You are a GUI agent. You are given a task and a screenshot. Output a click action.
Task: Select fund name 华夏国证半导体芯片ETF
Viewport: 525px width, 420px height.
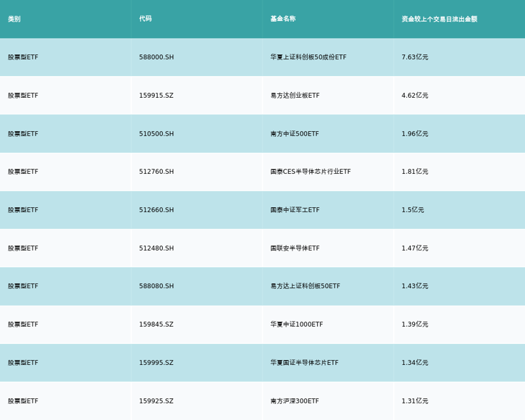coord(304,363)
